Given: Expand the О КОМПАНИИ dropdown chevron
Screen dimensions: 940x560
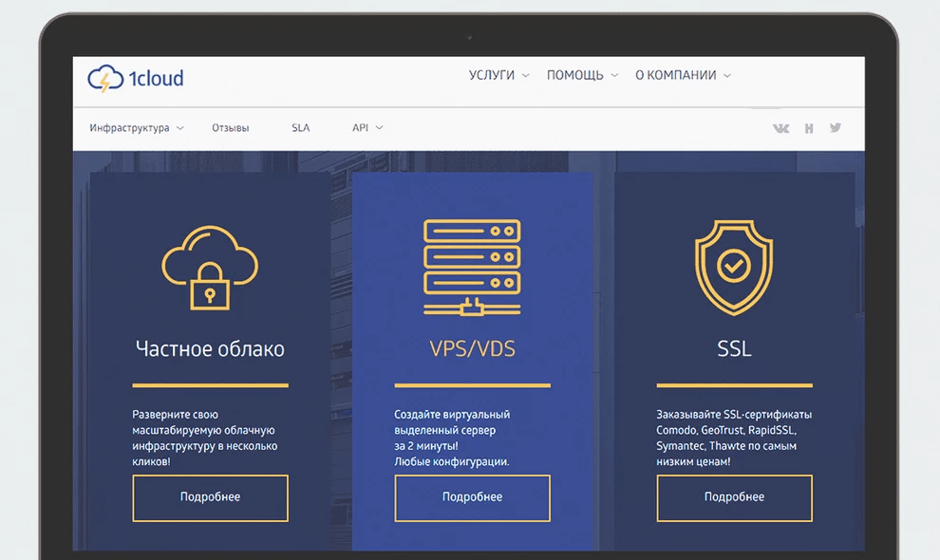Looking at the screenshot, I should [x=727, y=76].
